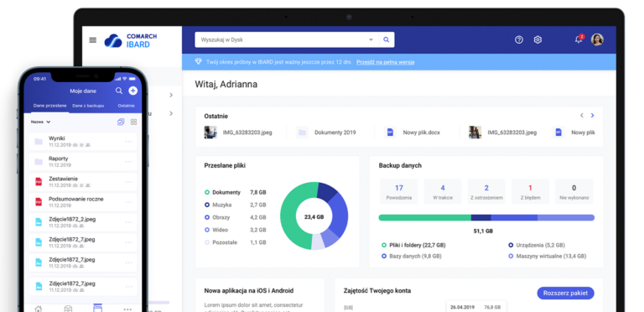
Task: Toggle Urządzenia backup legend
Action: click(x=511, y=245)
